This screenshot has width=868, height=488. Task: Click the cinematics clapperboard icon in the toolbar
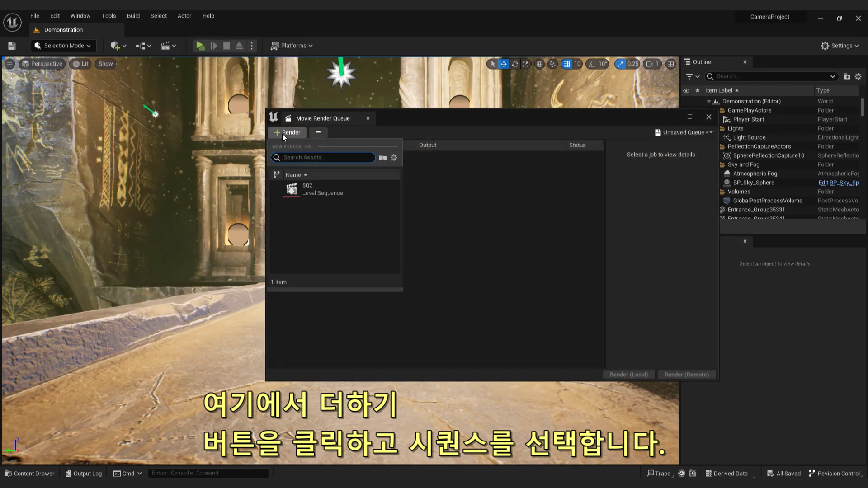pos(166,46)
